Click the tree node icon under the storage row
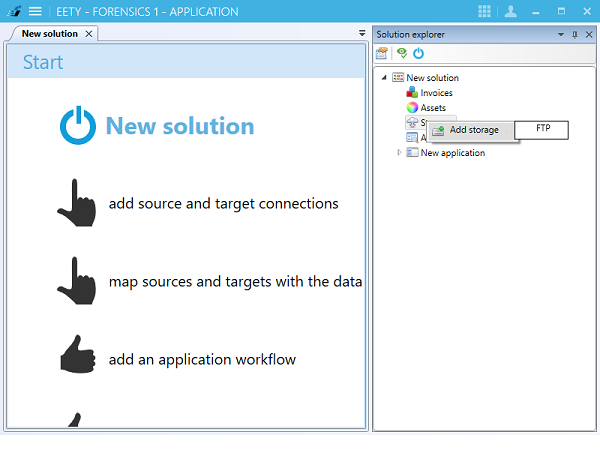Screen dimensions: 600x450 pyautogui.click(x=412, y=137)
